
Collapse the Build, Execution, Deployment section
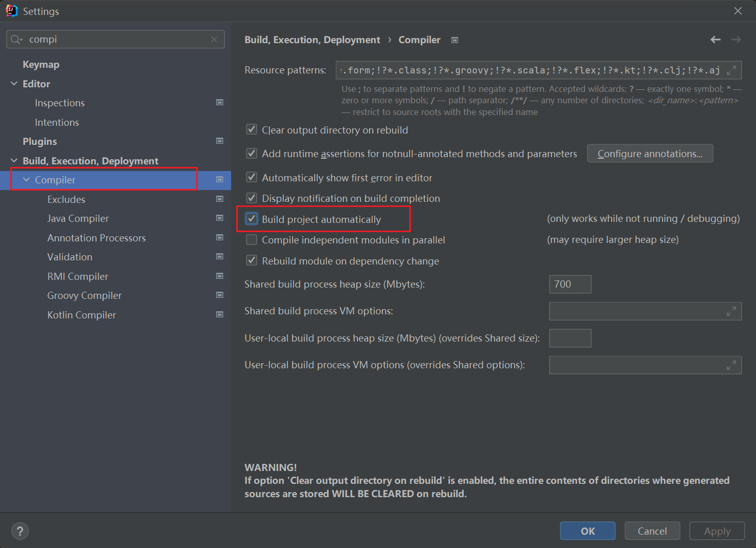point(14,161)
